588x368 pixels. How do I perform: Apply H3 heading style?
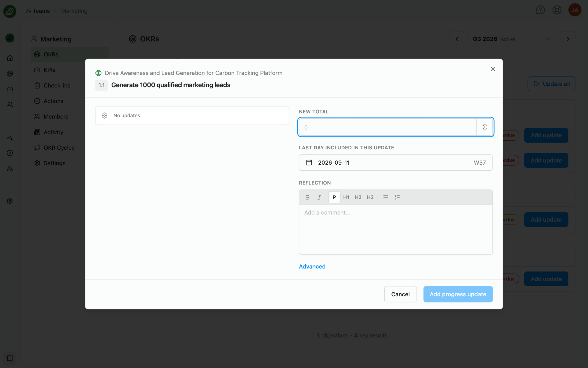[370, 197]
